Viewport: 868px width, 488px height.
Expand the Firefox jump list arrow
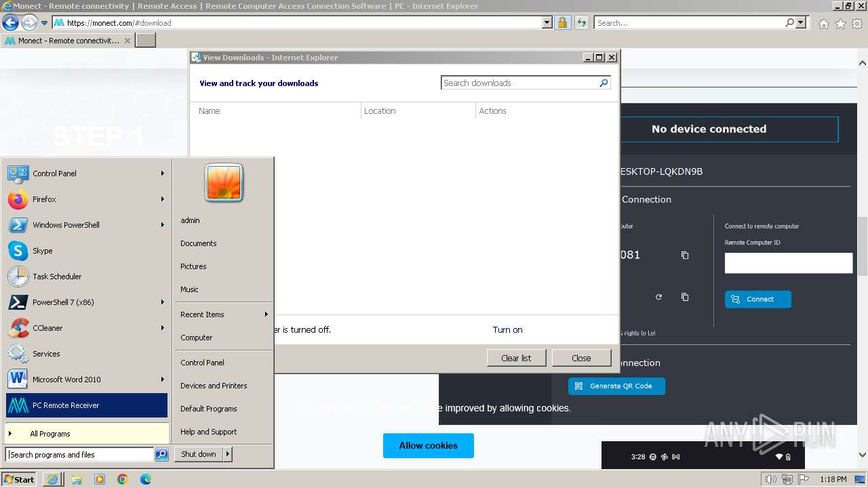162,199
